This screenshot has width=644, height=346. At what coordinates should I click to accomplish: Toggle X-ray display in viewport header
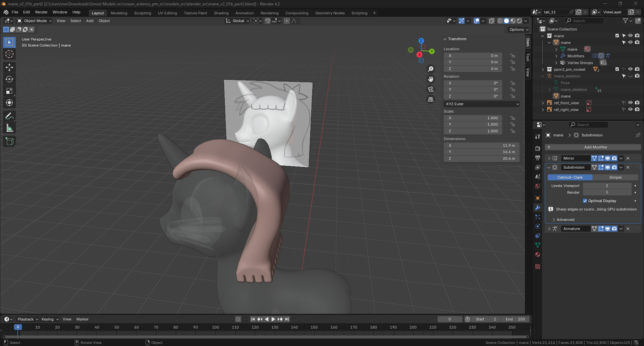click(491, 21)
